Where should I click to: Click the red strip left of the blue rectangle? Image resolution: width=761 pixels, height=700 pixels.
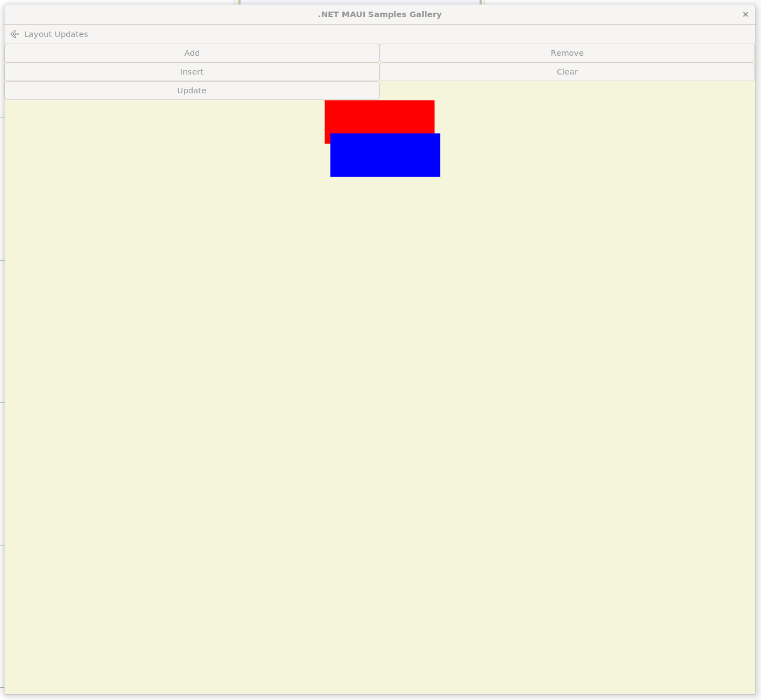[327, 138]
